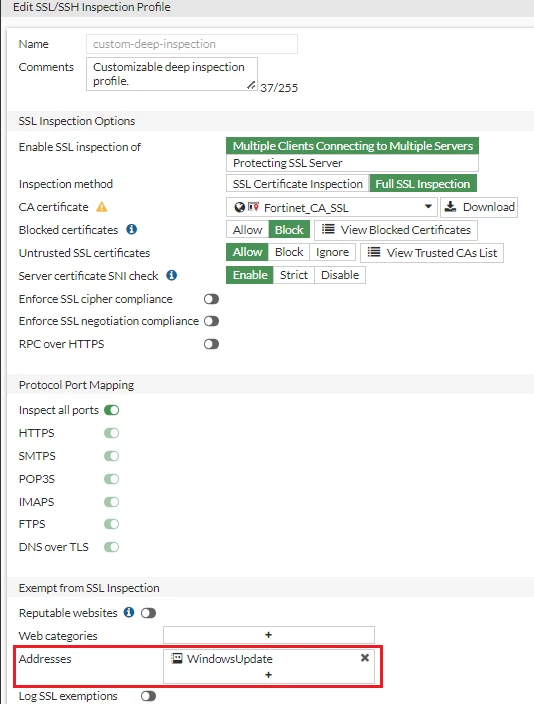Viewport: 534px width, 704px height.
Task: Select Protecting SSL Server option
Action: 352,163
